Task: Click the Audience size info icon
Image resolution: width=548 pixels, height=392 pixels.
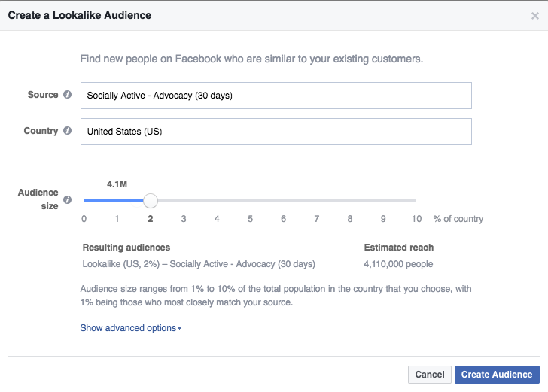Action: [68, 200]
